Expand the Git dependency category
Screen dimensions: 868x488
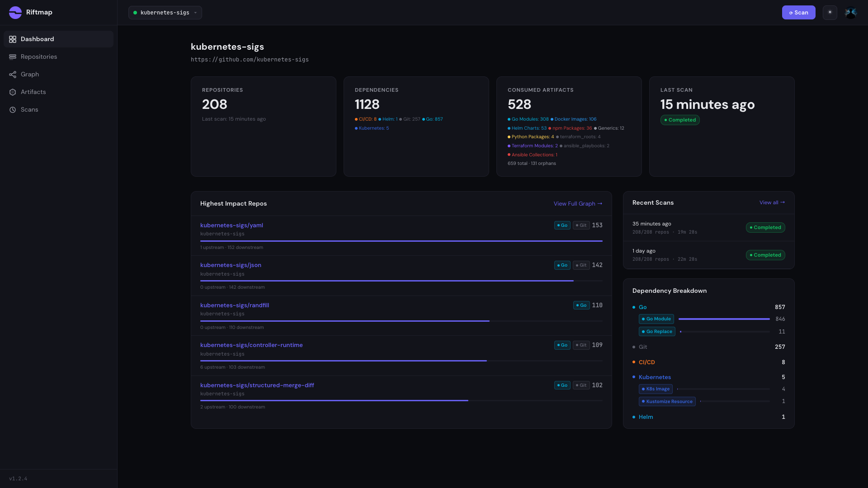709,347
